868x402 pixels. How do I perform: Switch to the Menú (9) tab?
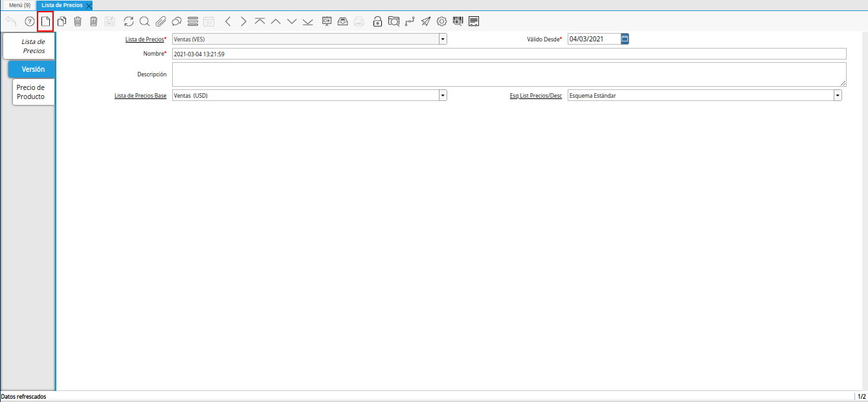[19, 5]
